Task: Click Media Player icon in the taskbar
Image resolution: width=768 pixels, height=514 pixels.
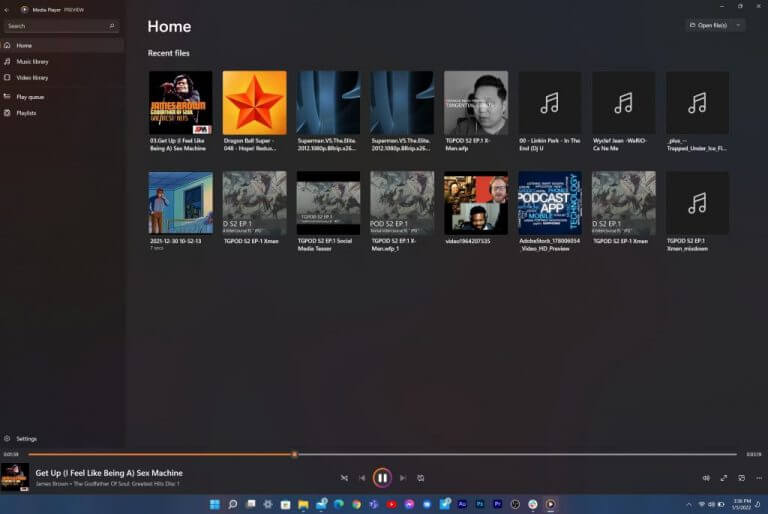Action: coord(551,504)
